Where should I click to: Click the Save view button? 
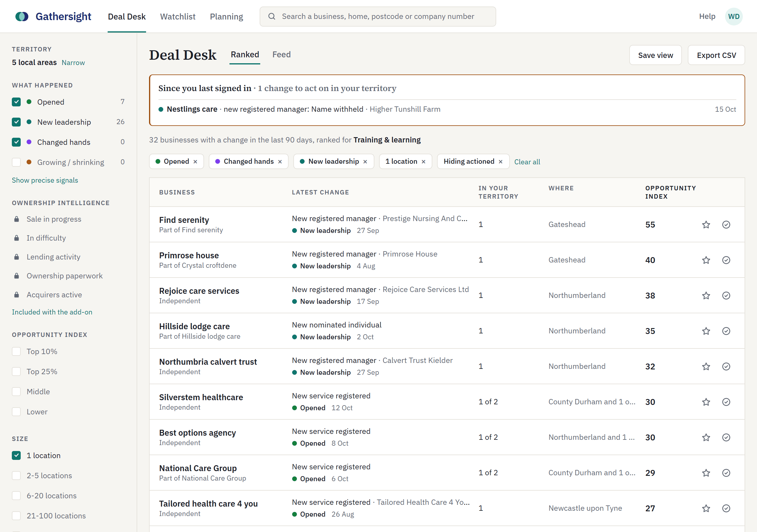pos(656,55)
